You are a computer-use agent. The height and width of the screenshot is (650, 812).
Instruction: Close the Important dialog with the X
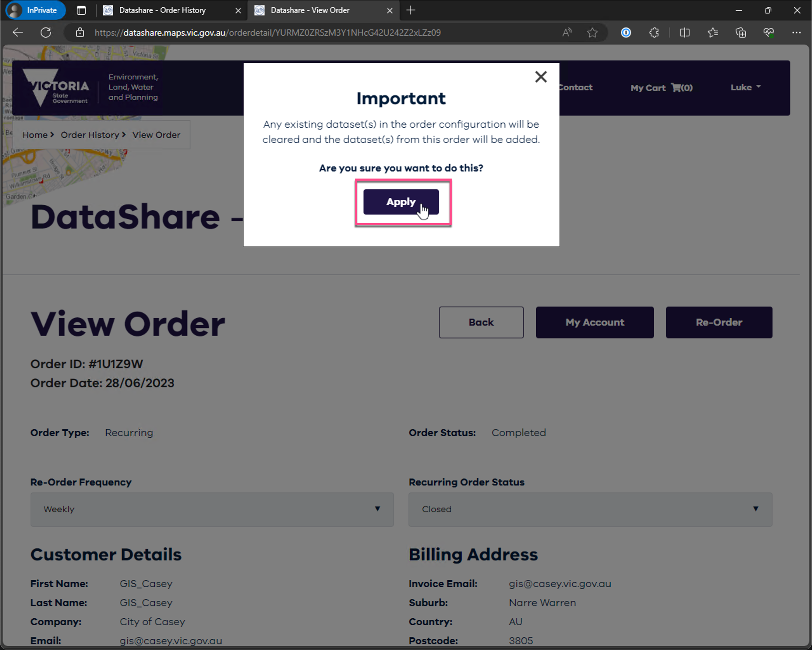(541, 77)
